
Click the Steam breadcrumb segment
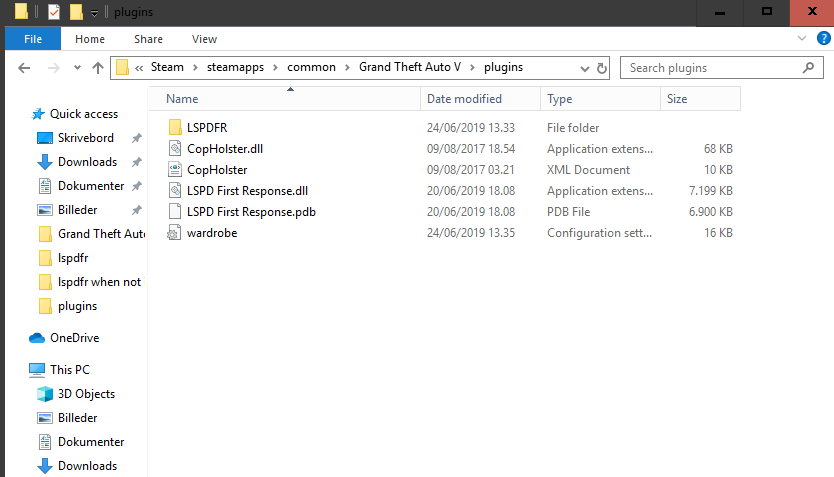click(167, 67)
